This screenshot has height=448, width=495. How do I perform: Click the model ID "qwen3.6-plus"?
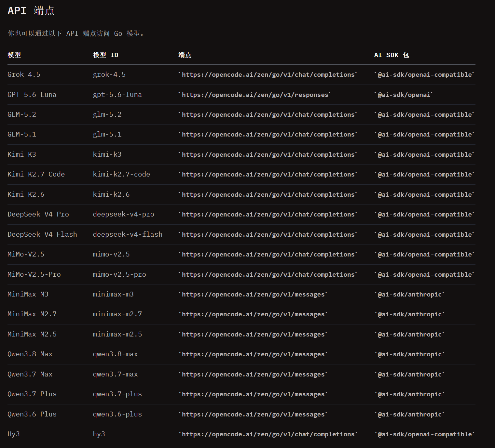(x=117, y=414)
